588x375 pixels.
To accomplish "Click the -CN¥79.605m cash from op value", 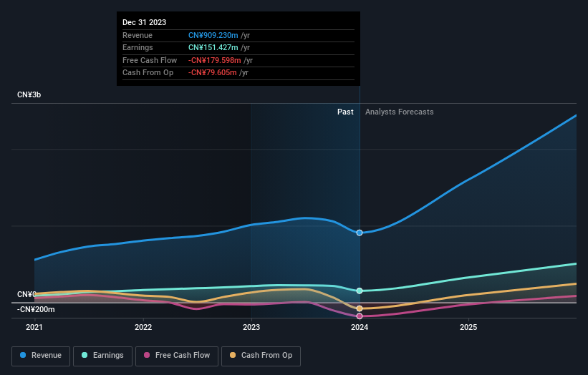I will 212,73.
